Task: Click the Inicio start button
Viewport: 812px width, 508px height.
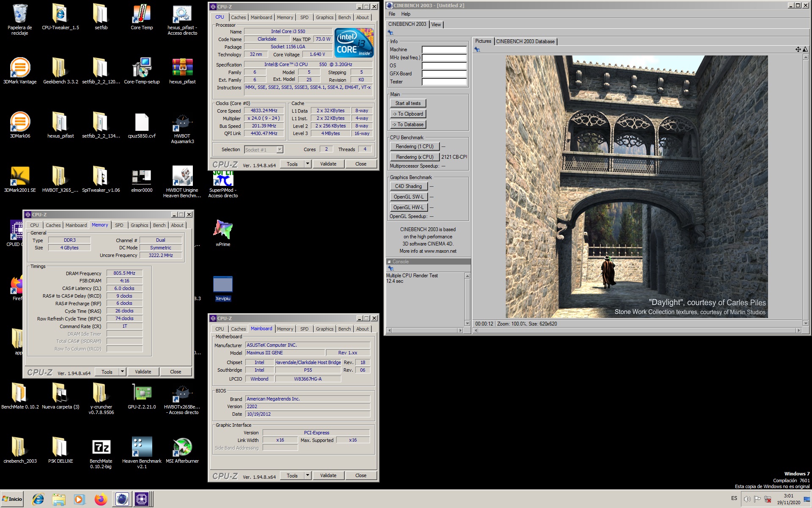Action: 12,499
